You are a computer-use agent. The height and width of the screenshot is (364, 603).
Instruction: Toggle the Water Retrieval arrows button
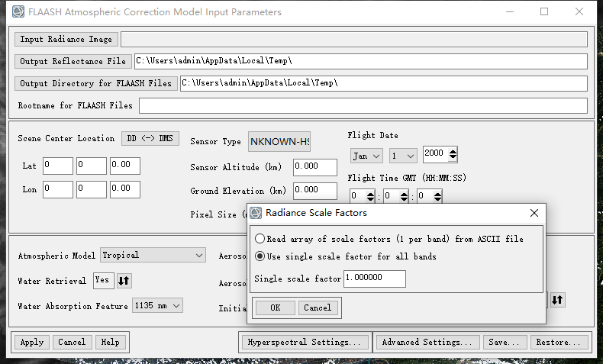[124, 281]
